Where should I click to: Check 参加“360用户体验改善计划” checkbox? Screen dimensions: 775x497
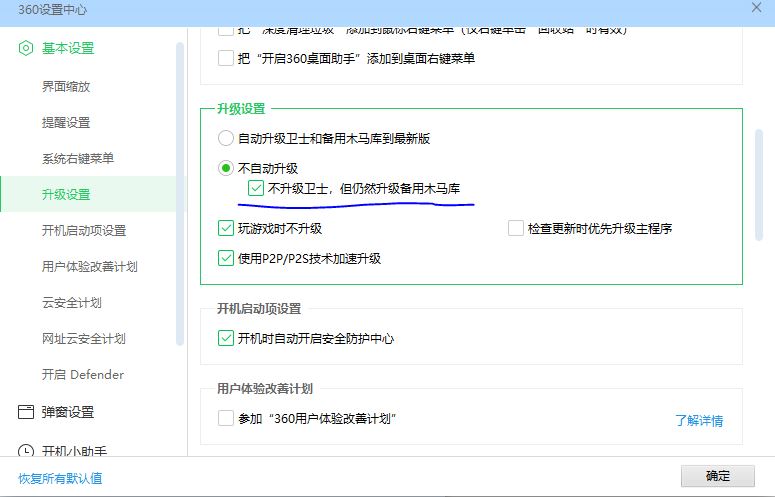225,418
